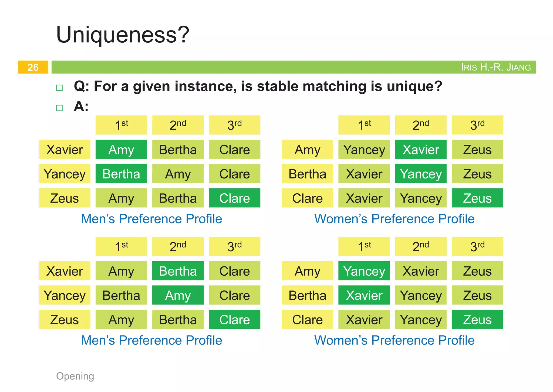
Task: Click the square bullet beside the question line
Action: pos(59,88)
